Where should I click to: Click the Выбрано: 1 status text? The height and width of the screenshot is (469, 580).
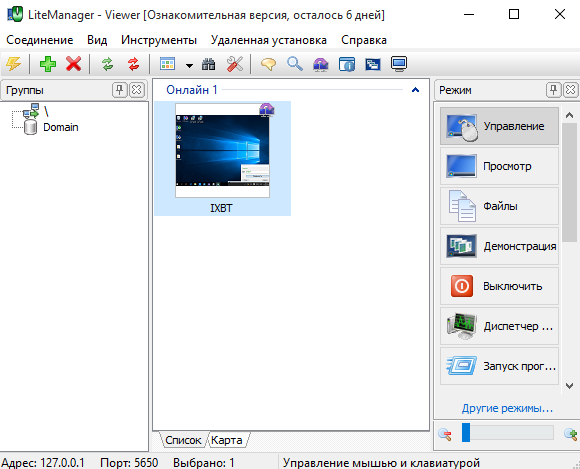pyautogui.click(x=204, y=463)
